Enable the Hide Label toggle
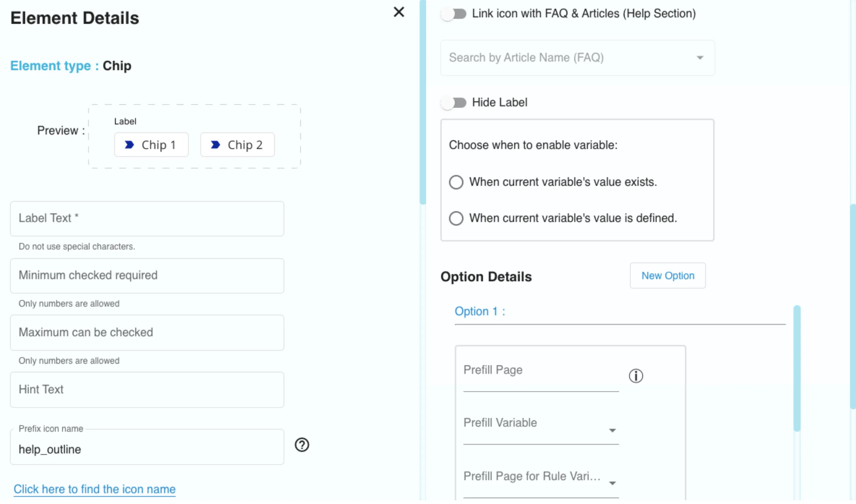 454,102
